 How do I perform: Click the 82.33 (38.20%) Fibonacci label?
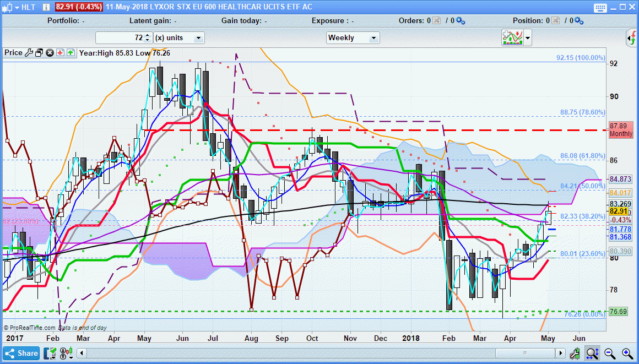583,216
